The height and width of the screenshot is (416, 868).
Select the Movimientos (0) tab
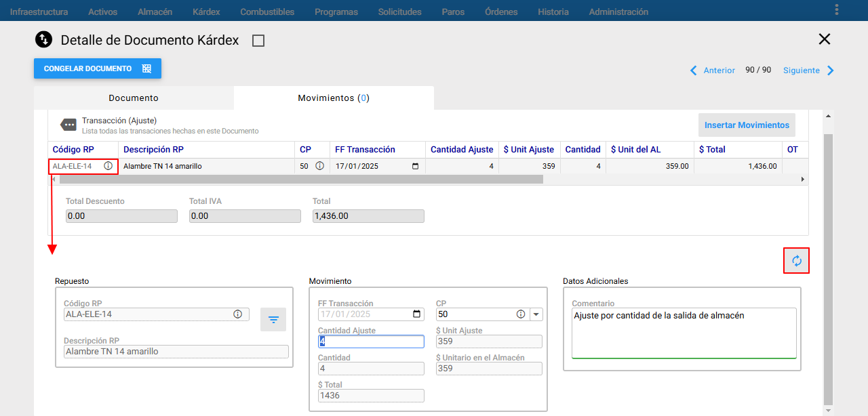[x=334, y=98]
